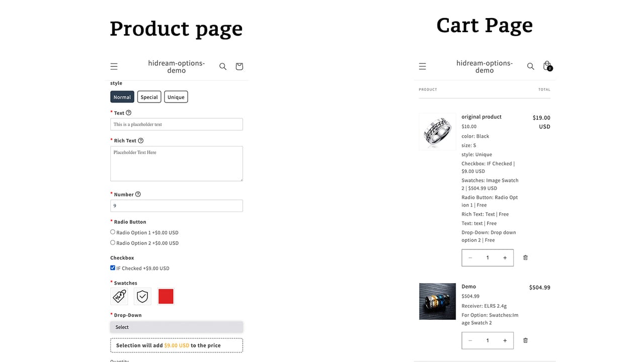Increase original product quantity with plus

[x=505, y=258]
